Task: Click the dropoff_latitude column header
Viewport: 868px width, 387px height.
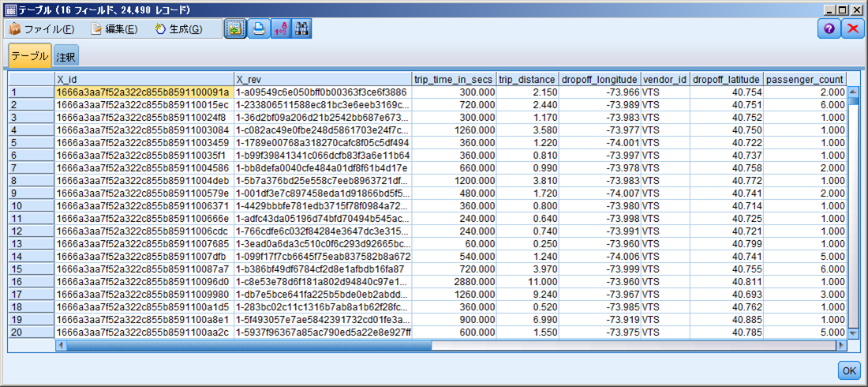Action: click(727, 79)
